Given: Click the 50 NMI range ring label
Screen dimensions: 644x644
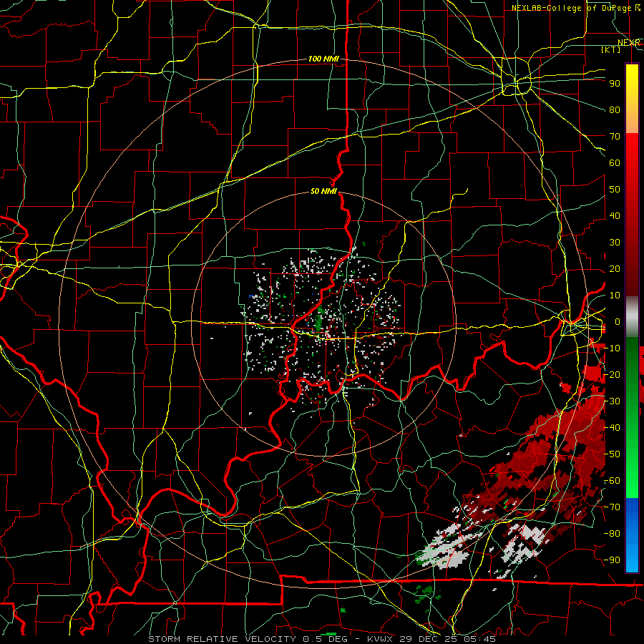Looking at the screenshot, I should coord(323,191).
